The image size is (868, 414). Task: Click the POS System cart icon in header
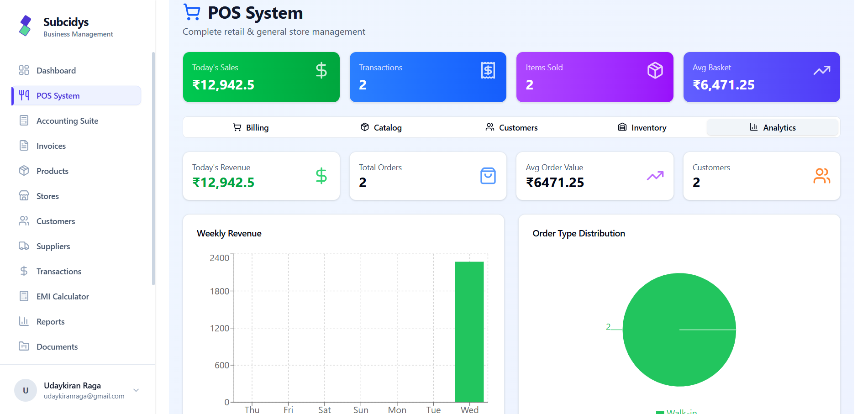[x=192, y=12]
